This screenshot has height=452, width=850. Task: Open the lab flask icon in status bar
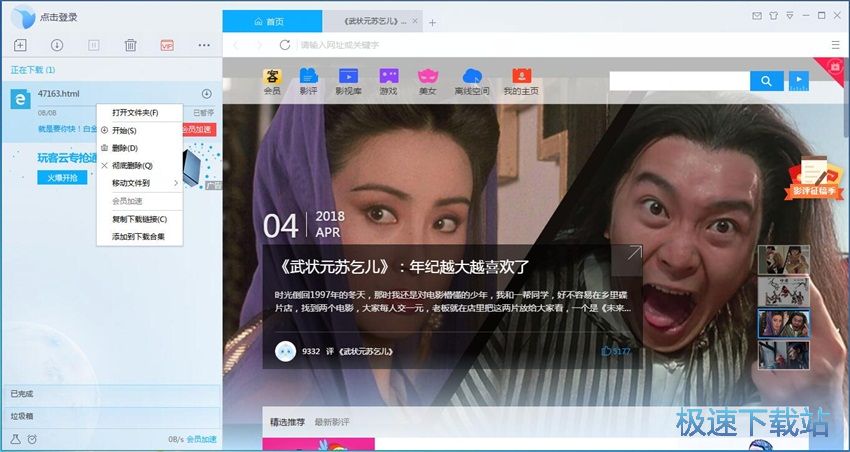tap(16, 440)
